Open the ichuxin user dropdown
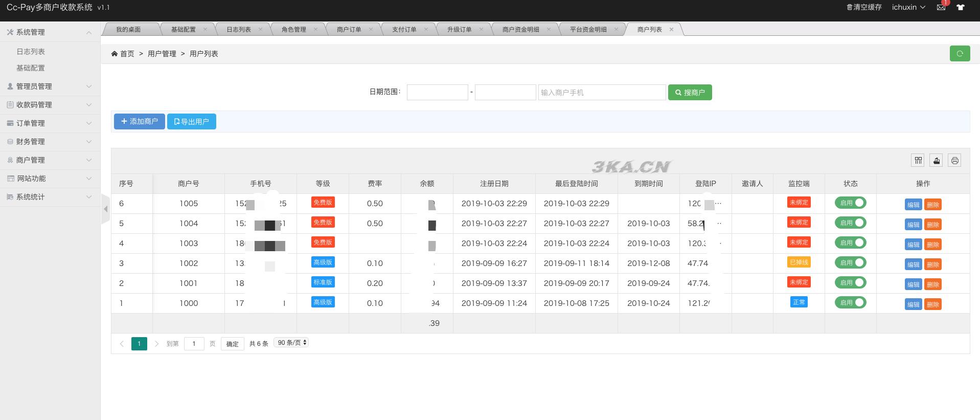This screenshot has width=980, height=420. pos(908,7)
